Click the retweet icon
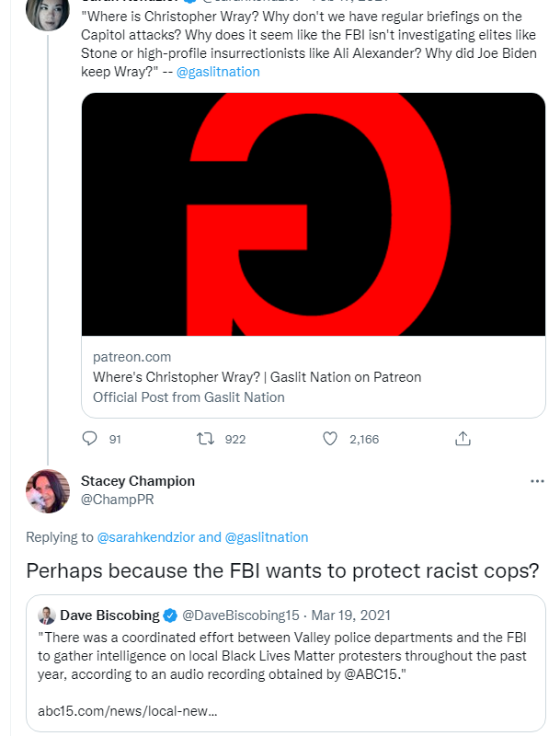Viewport: 560px width, 736px height. click(x=205, y=439)
